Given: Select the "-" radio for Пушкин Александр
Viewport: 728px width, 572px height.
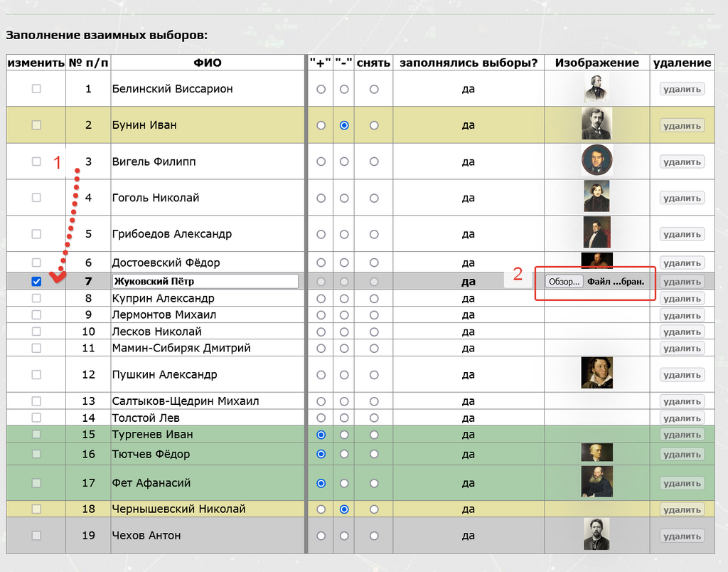Looking at the screenshot, I should click(344, 373).
